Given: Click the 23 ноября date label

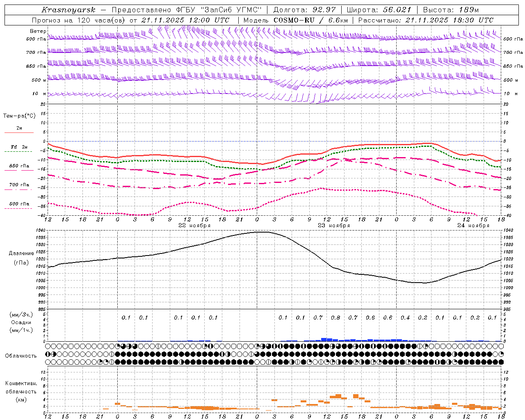Looking at the screenshot, I should pos(334,226).
